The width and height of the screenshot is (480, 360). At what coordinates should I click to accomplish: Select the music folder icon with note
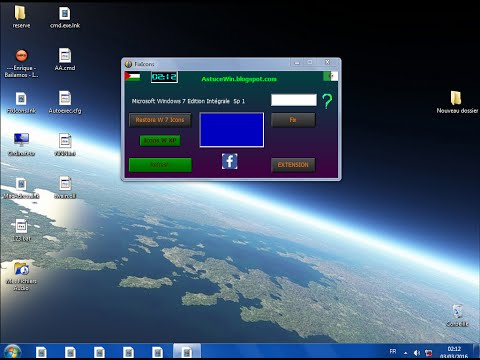coord(21,277)
